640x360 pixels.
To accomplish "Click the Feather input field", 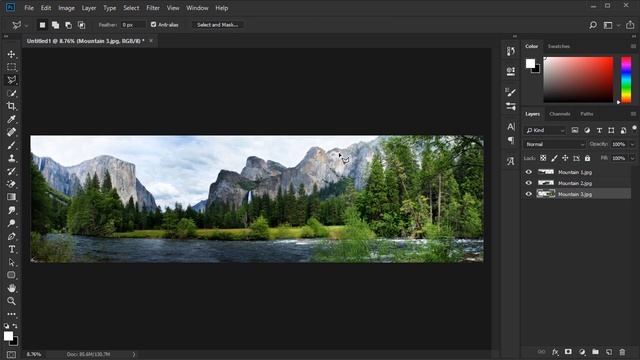I will tap(133, 25).
